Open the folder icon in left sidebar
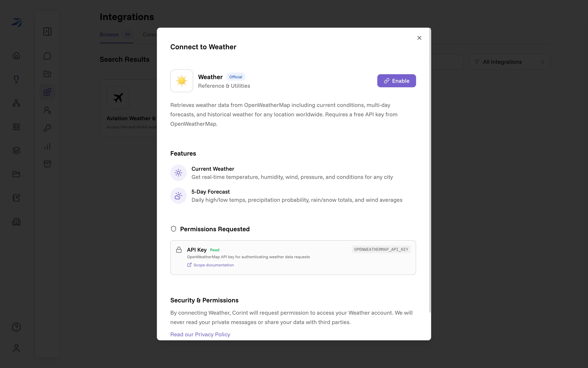 click(x=16, y=174)
